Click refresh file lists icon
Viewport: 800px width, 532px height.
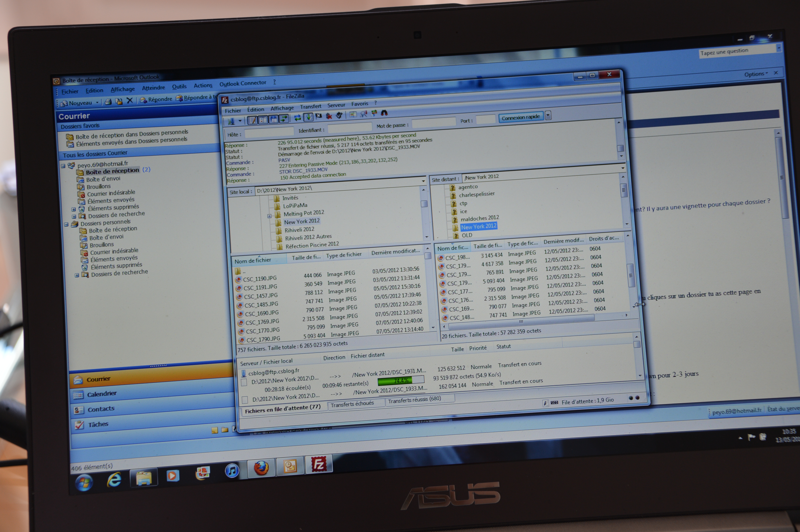(297, 117)
